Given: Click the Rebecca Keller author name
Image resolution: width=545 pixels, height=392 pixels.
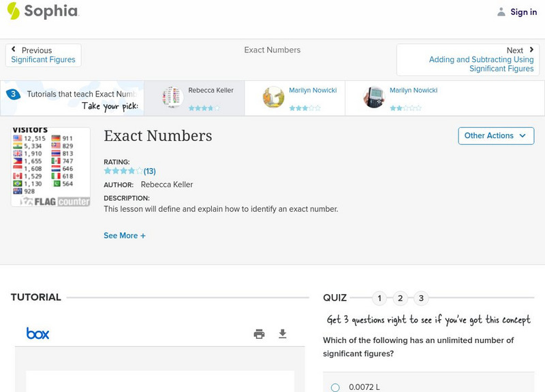Looking at the screenshot, I should coord(167,184).
